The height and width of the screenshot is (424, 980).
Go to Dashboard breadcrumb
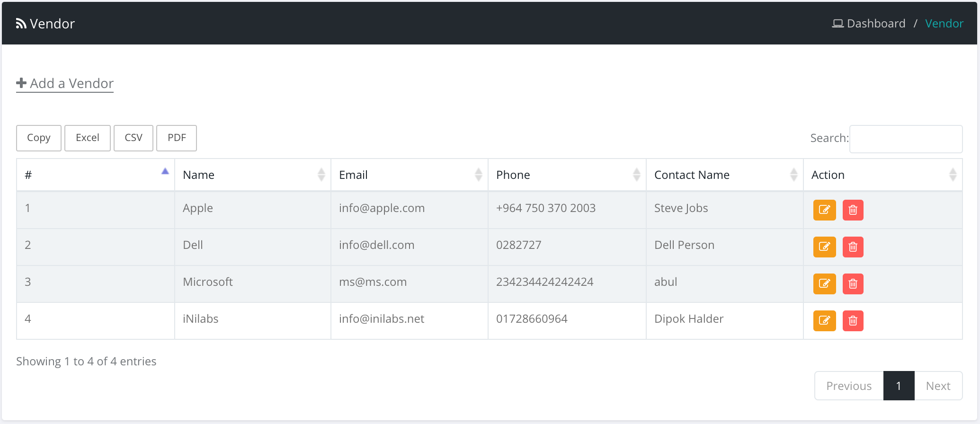[x=875, y=24]
